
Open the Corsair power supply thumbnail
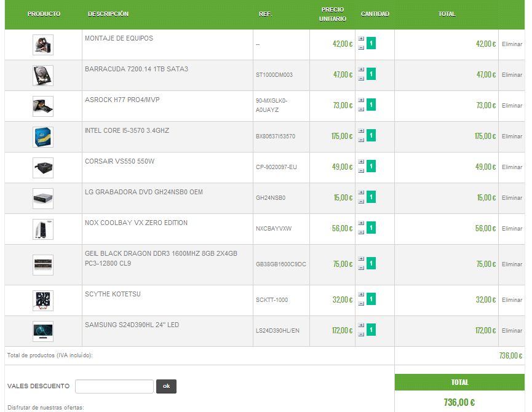(x=43, y=168)
